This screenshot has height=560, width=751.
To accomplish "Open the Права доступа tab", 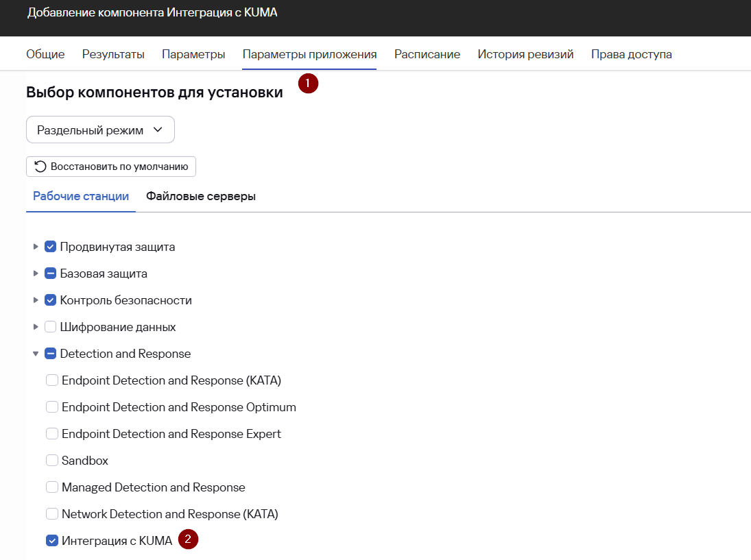I will point(631,54).
